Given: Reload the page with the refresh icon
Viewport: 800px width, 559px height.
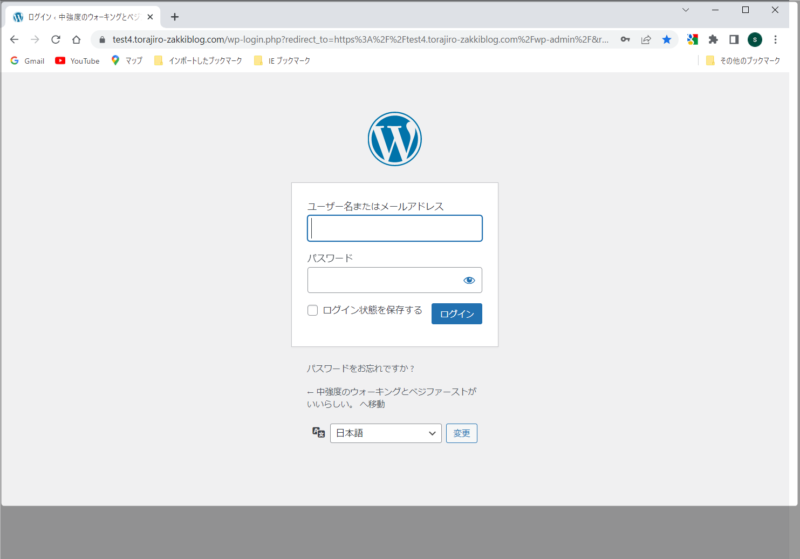Looking at the screenshot, I should [x=56, y=39].
